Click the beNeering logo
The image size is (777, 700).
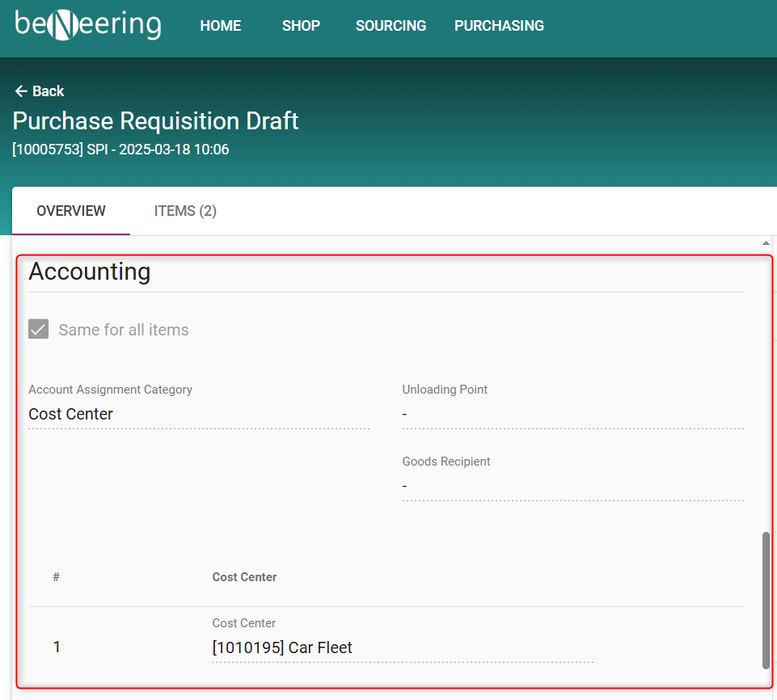tap(88, 24)
